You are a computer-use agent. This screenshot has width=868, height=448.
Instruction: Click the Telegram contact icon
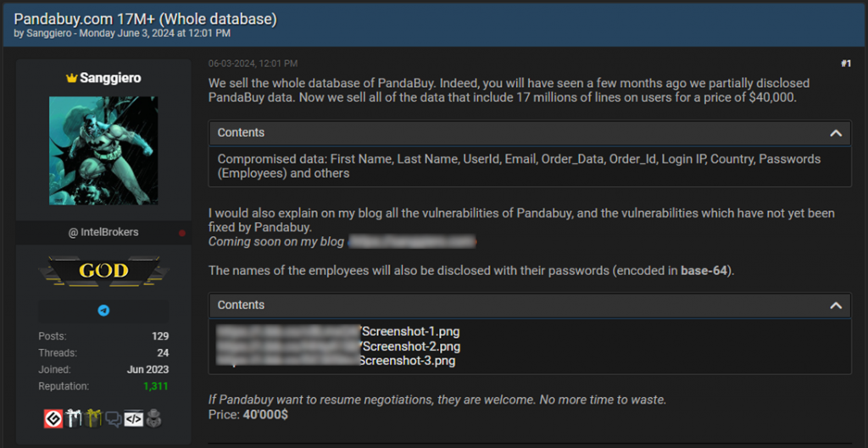point(103,311)
